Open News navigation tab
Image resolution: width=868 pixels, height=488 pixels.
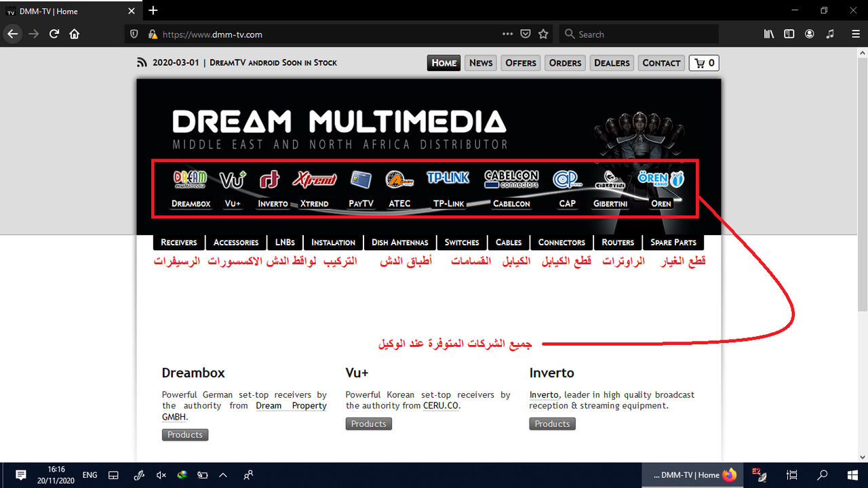tap(481, 63)
